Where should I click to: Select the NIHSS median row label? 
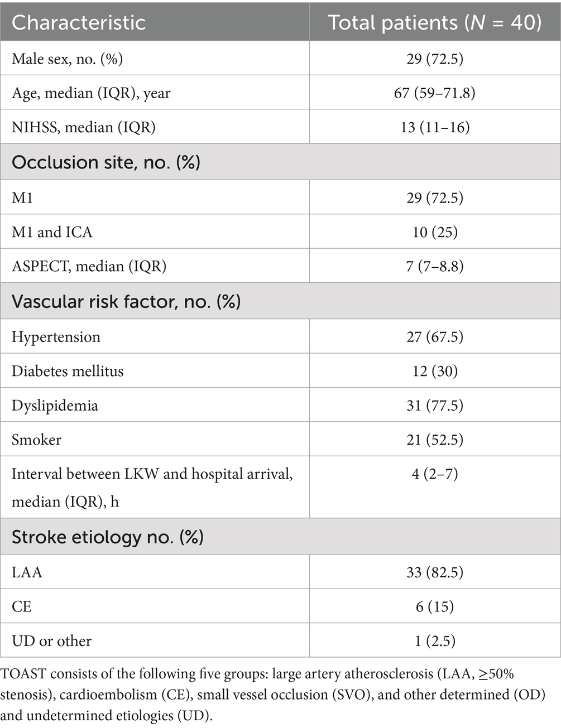(x=83, y=127)
